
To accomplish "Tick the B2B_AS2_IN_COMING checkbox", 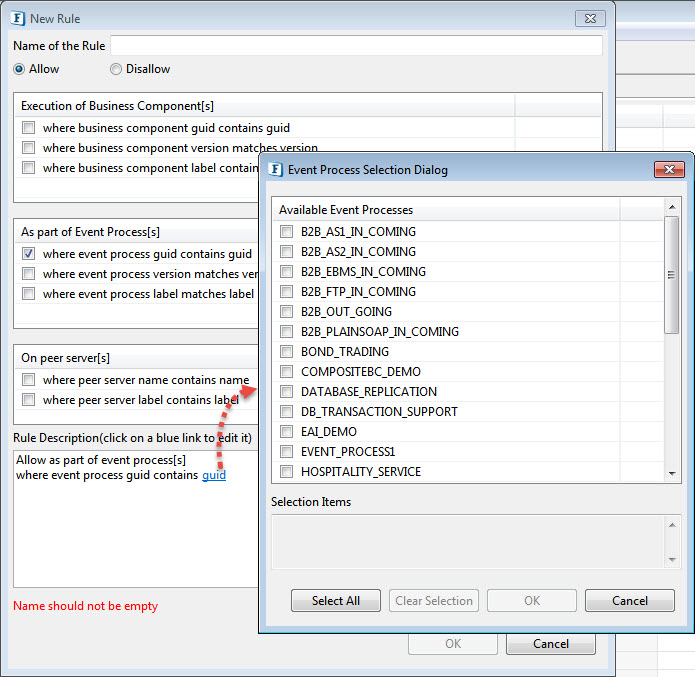I will click(x=286, y=251).
